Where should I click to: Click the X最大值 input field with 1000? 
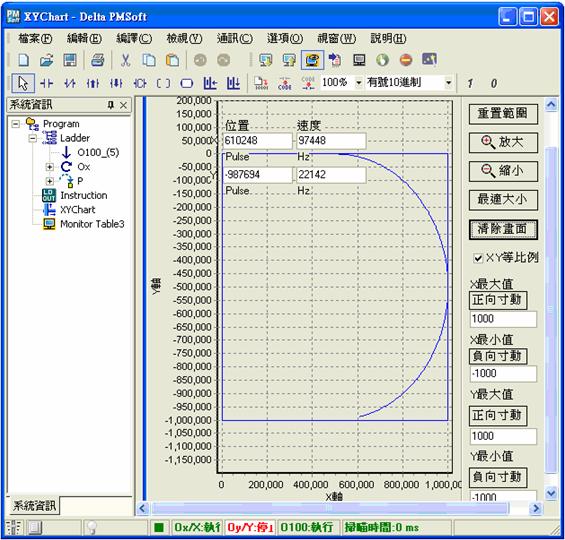click(x=503, y=319)
